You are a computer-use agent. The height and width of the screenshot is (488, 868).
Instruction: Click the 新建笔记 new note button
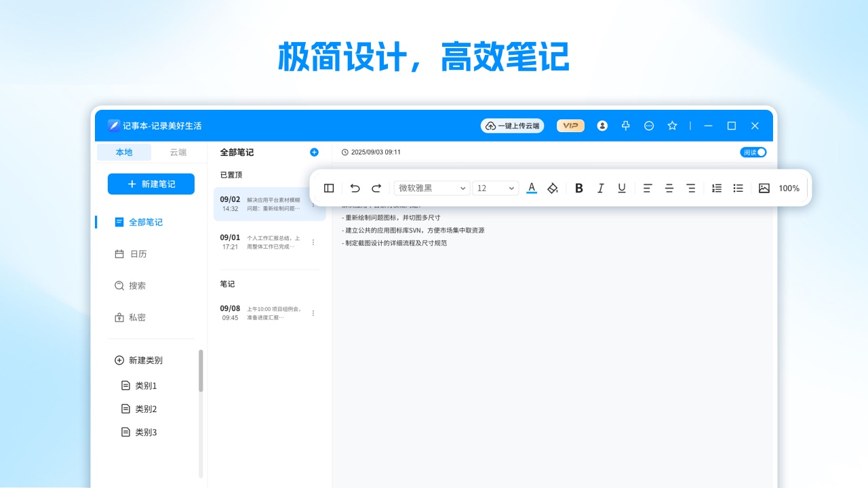[x=151, y=184]
